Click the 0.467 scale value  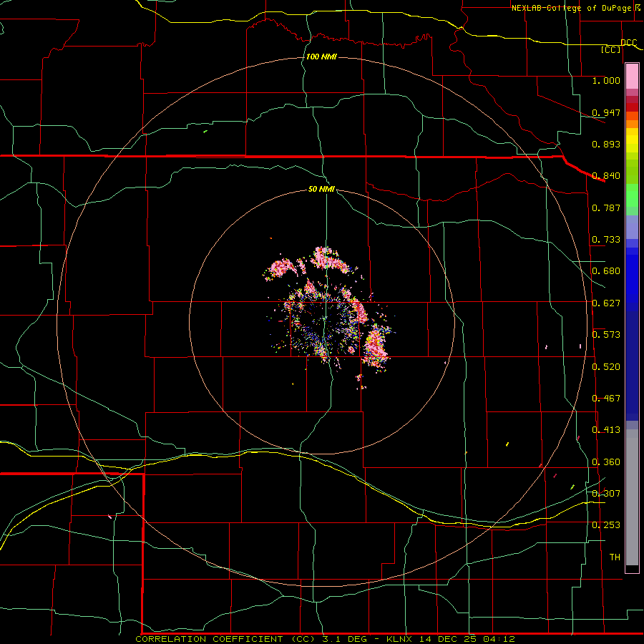click(x=606, y=399)
